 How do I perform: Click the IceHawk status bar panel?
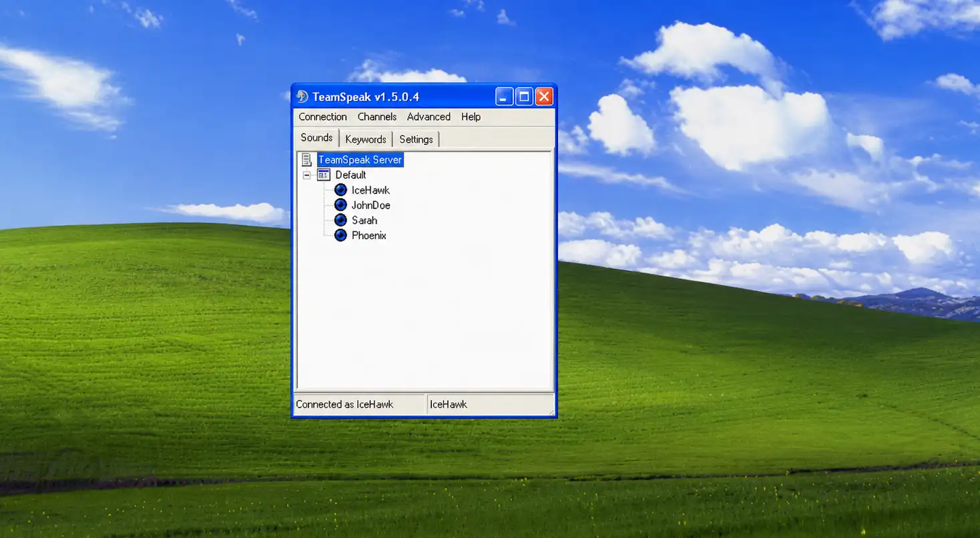point(491,404)
